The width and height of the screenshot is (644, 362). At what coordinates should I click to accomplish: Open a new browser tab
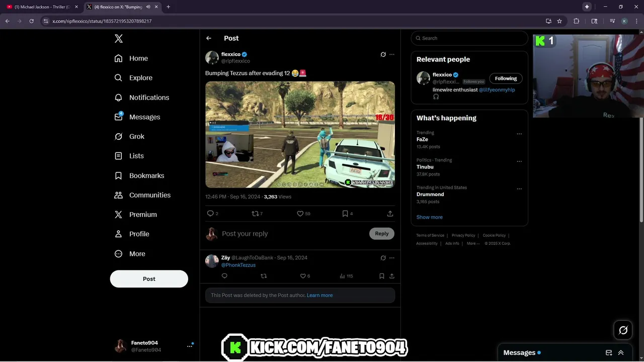coord(168,7)
